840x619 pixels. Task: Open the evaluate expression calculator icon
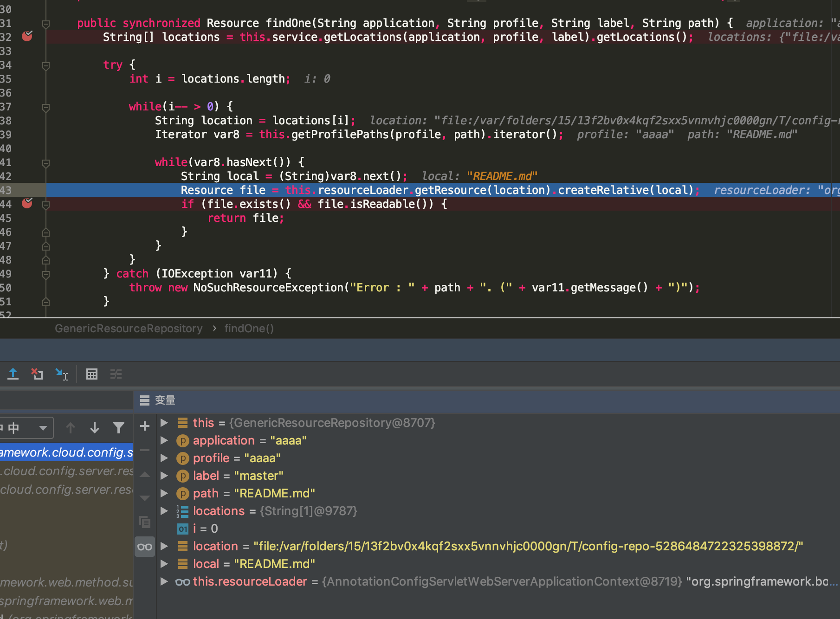click(92, 374)
